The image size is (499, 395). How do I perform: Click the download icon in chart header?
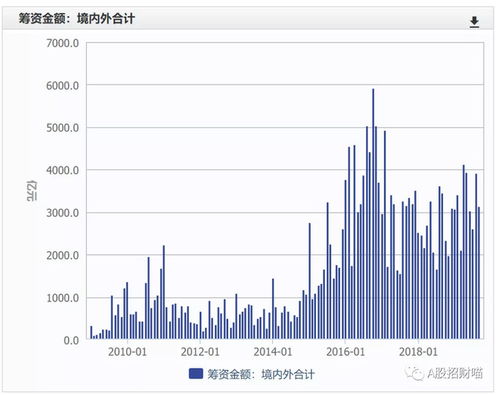474,22
